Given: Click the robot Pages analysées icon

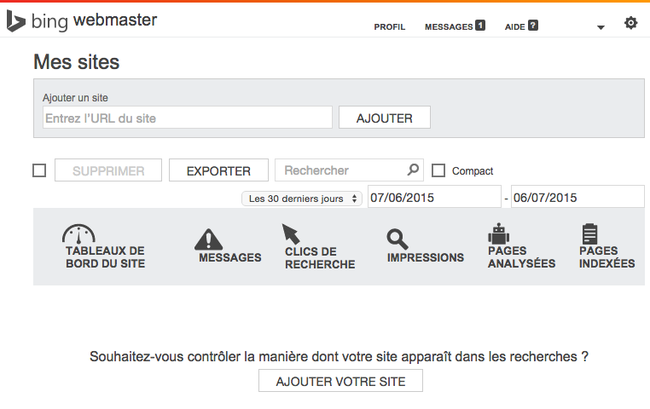Looking at the screenshot, I should 499,233.
